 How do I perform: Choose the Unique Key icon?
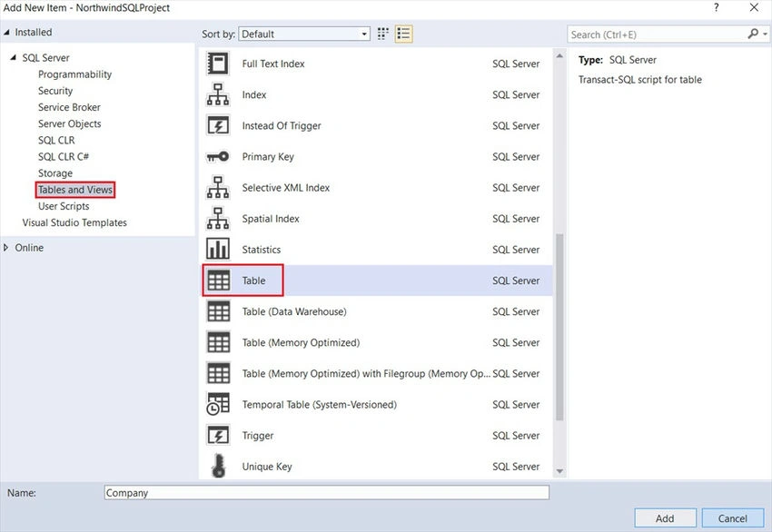(x=218, y=466)
